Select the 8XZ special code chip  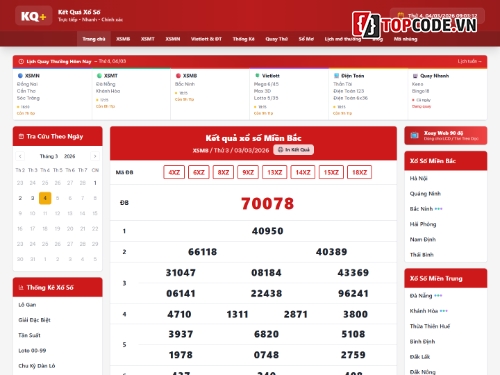(223, 172)
